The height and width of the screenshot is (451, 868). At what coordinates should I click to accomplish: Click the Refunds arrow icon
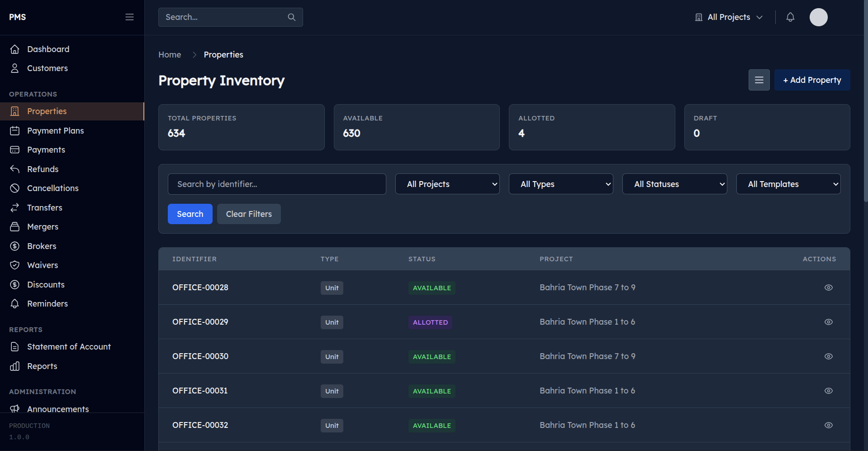(x=15, y=169)
